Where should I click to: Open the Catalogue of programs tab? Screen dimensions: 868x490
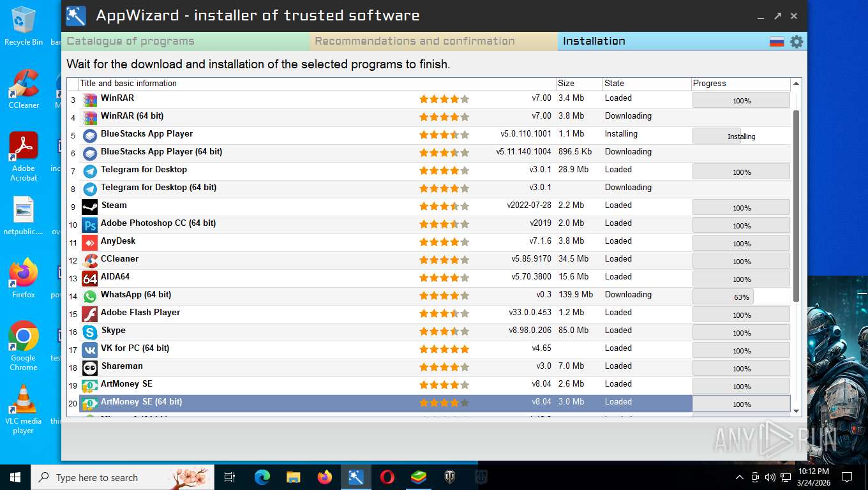click(x=186, y=41)
